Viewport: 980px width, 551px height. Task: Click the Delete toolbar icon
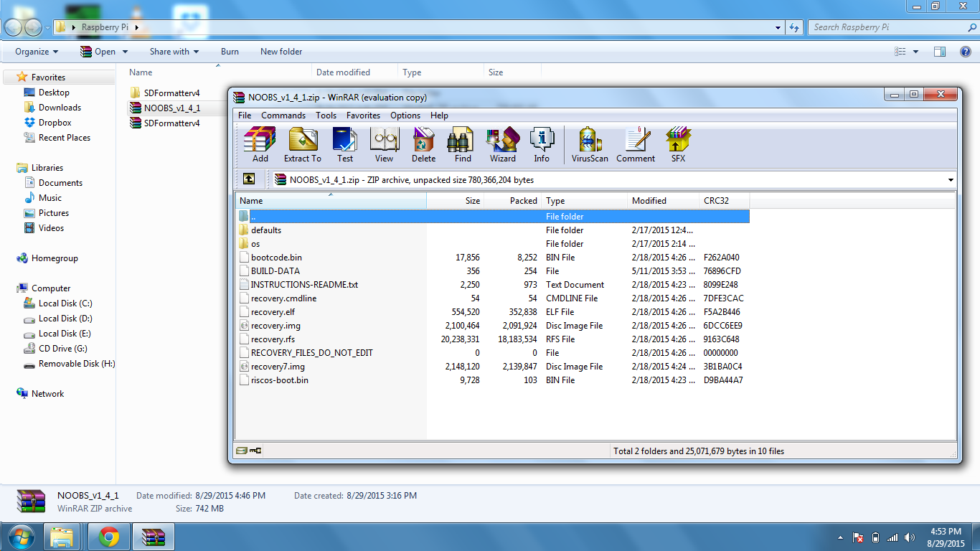click(423, 144)
